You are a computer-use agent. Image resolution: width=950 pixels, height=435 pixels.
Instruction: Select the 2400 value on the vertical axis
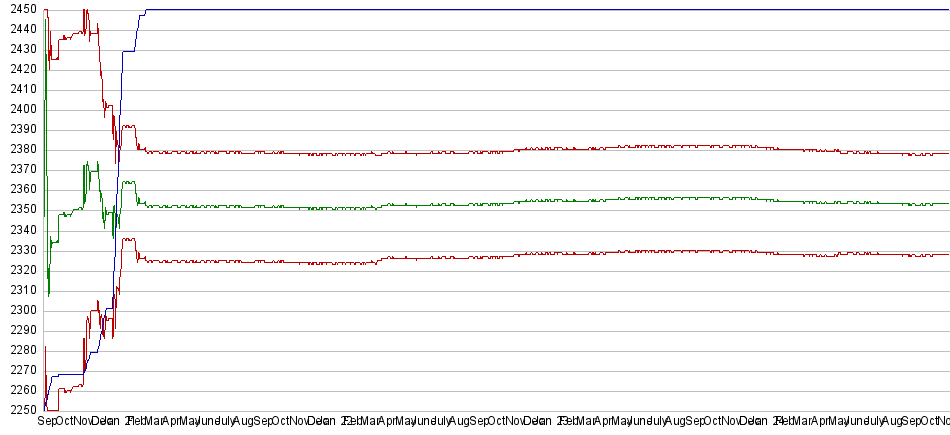point(19,109)
